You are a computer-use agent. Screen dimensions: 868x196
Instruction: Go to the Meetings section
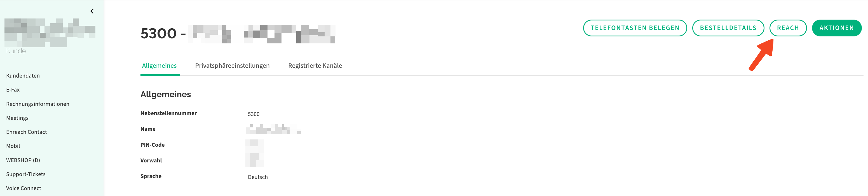pyautogui.click(x=17, y=118)
